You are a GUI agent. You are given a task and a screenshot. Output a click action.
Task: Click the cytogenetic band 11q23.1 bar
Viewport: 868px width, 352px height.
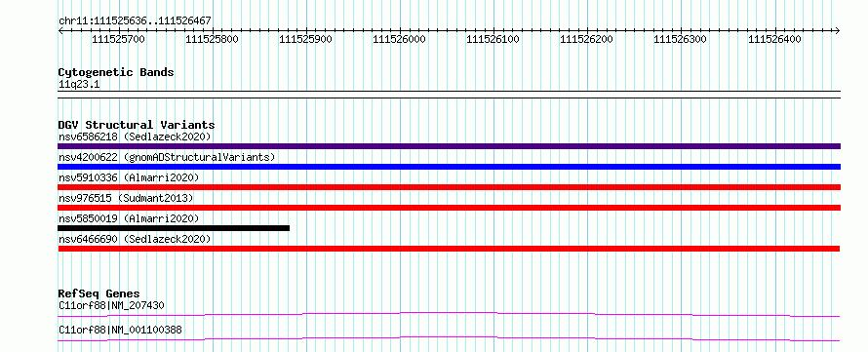[449, 95]
